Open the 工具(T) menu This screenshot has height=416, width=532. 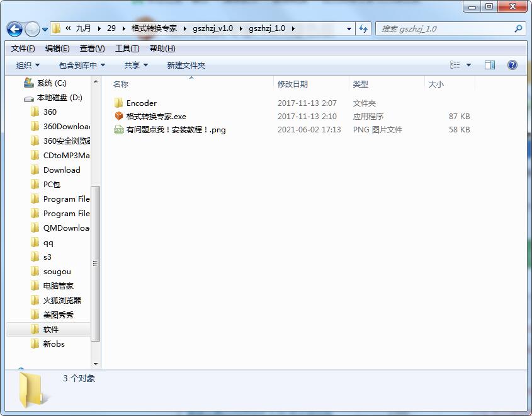tap(127, 49)
